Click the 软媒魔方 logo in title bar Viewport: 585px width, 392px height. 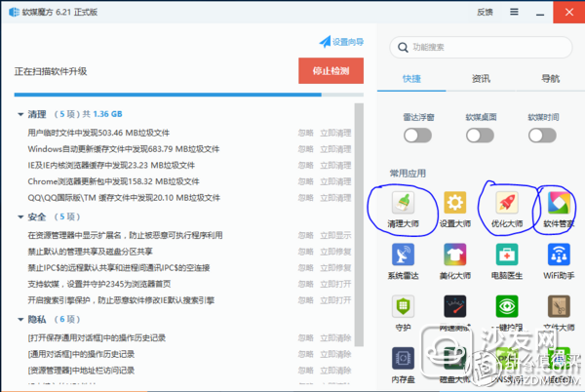click(14, 12)
